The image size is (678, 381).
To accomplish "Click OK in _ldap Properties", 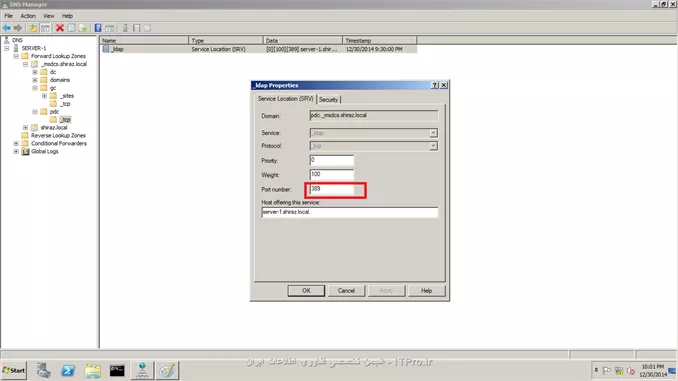I will (306, 291).
